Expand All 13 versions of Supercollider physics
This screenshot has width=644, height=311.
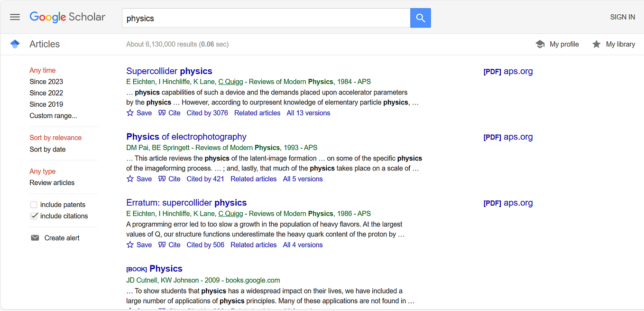308,113
